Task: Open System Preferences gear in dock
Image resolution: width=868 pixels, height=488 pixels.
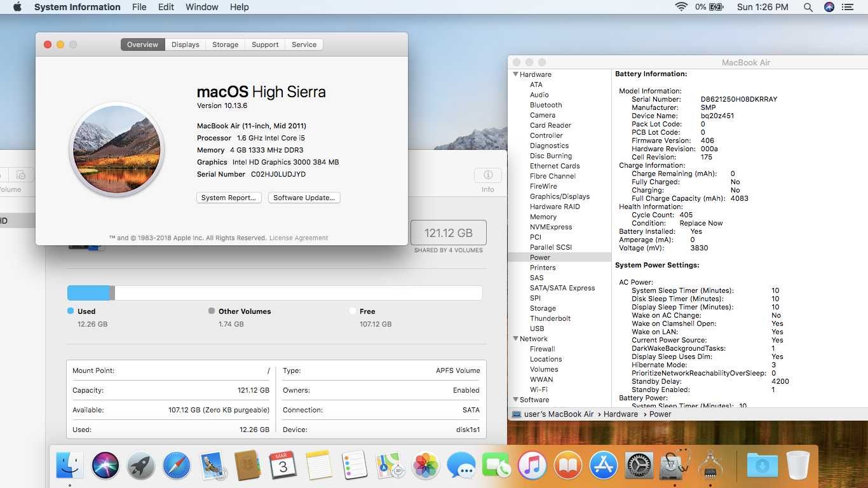Action: tap(639, 466)
